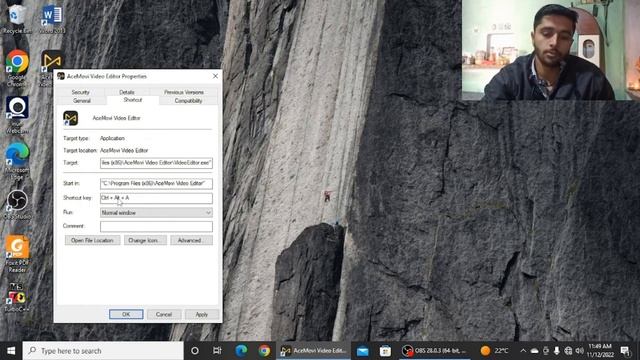Click the Advanced button

(191, 240)
